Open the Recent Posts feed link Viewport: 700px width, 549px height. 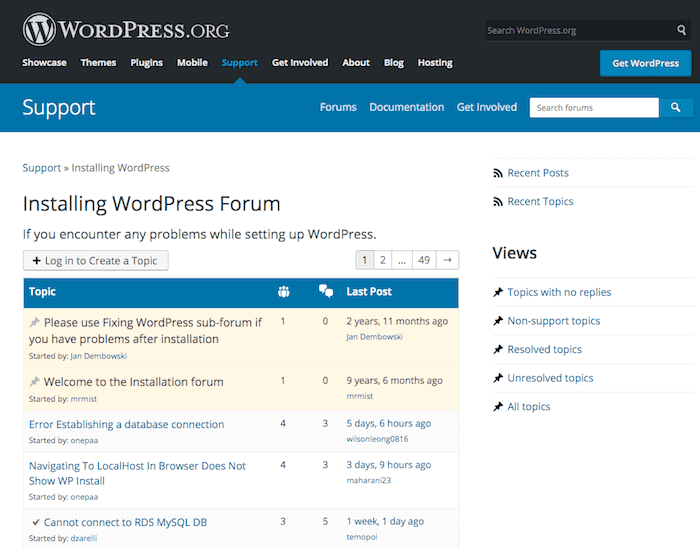point(538,173)
